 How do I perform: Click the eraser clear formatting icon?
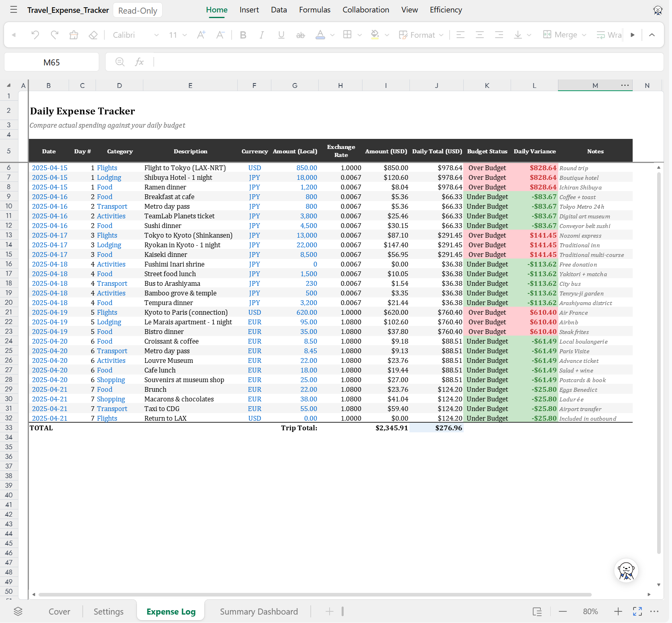tap(93, 35)
